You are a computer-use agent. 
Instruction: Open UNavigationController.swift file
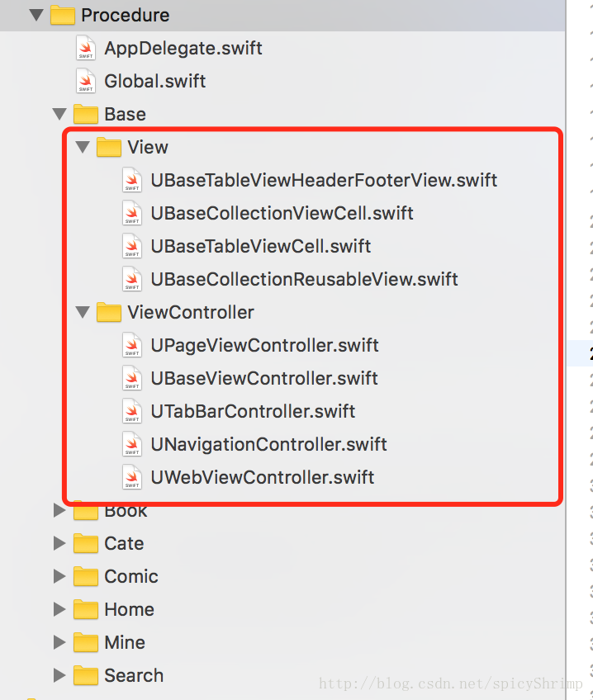pyautogui.click(x=268, y=444)
